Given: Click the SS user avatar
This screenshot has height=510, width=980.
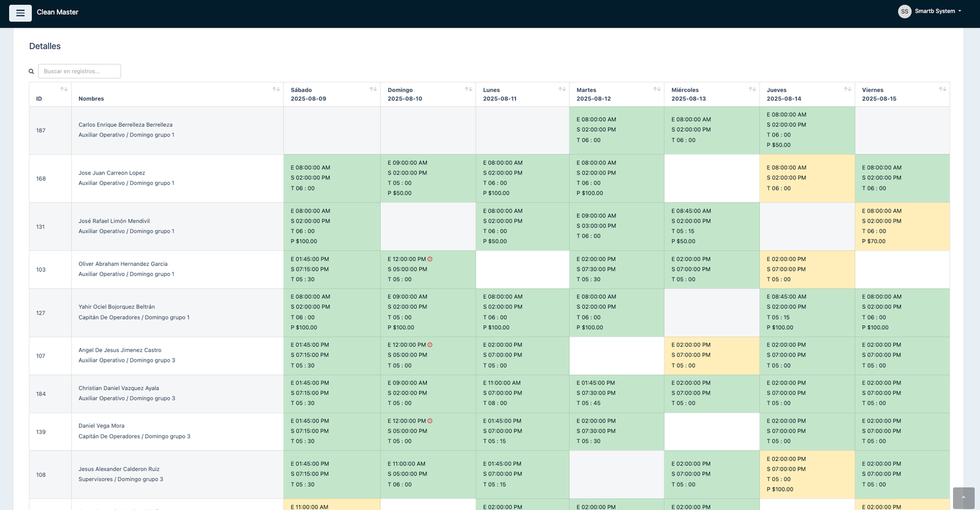Looking at the screenshot, I should tap(905, 12).
